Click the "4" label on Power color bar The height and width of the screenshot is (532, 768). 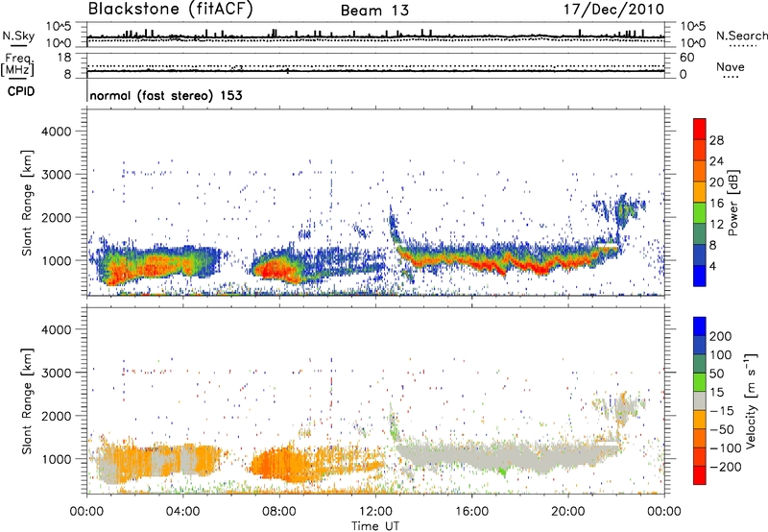713,266
